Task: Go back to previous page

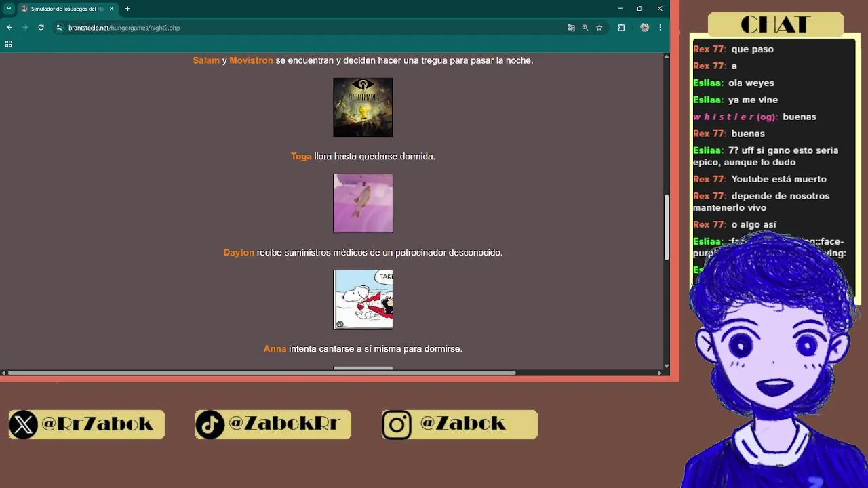Action: 9,28
